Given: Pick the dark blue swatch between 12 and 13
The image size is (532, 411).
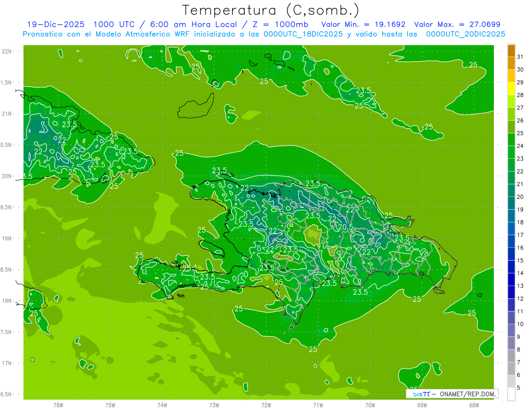Looking at the screenshot, I should [511, 293].
